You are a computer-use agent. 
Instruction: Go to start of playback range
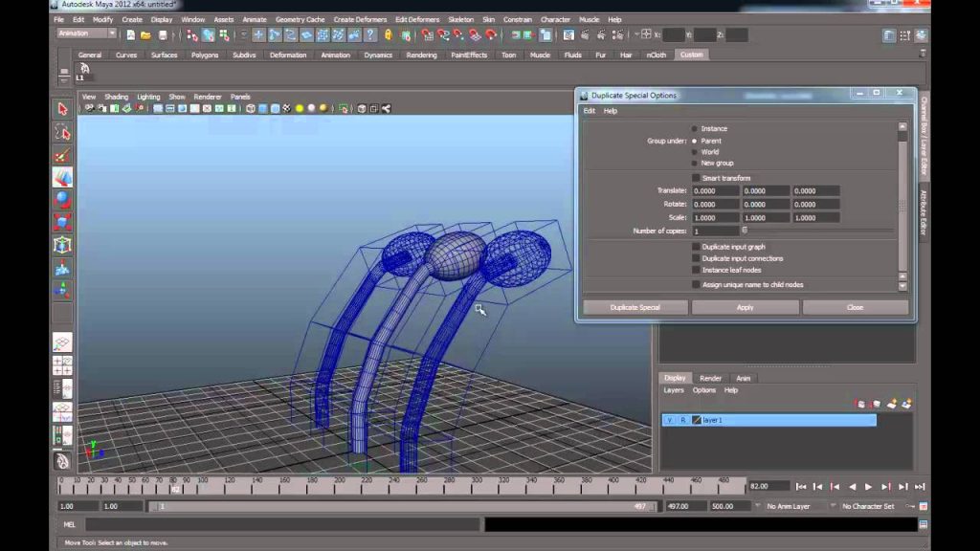(x=801, y=487)
